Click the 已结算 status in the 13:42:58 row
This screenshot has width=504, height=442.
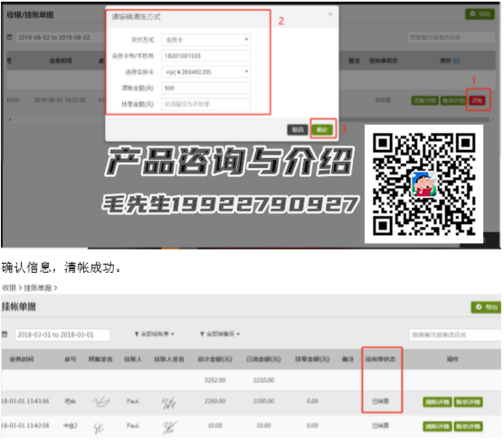coord(381,426)
